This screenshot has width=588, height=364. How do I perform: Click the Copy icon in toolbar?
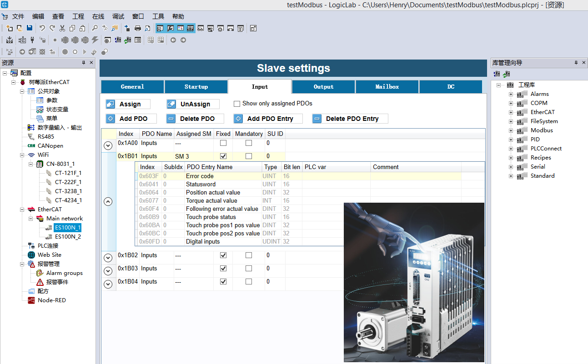tap(72, 28)
